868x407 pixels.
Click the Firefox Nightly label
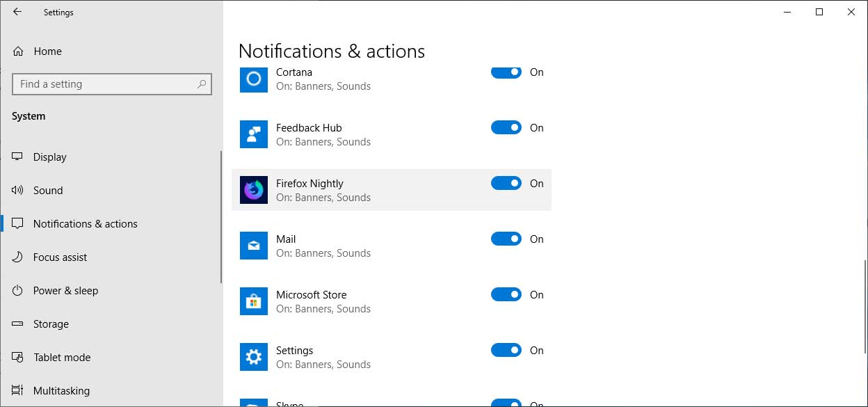point(310,184)
